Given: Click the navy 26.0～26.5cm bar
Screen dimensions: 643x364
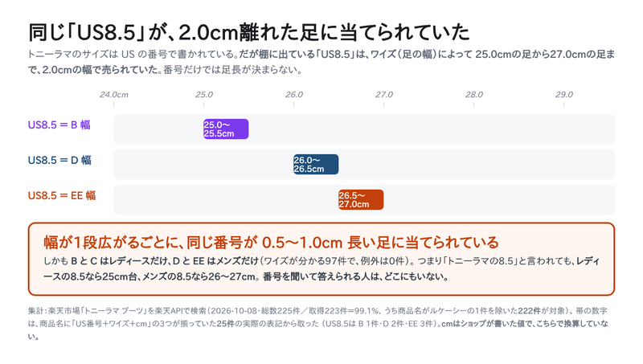Looking at the screenshot, I should click(x=316, y=165).
